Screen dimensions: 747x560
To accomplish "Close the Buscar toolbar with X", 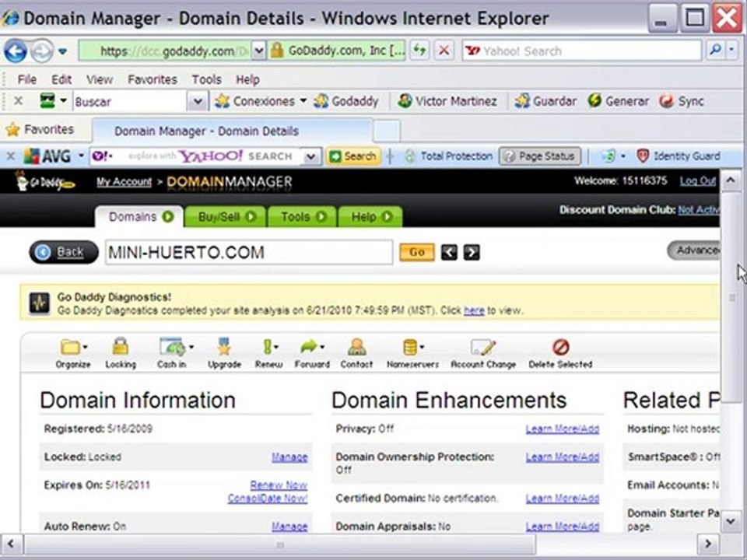I will (18, 101).
